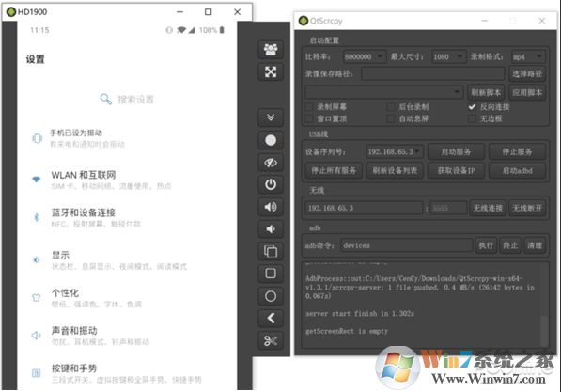
Task: Take a screenshot with the scissors icon
Action: [271, 340]
